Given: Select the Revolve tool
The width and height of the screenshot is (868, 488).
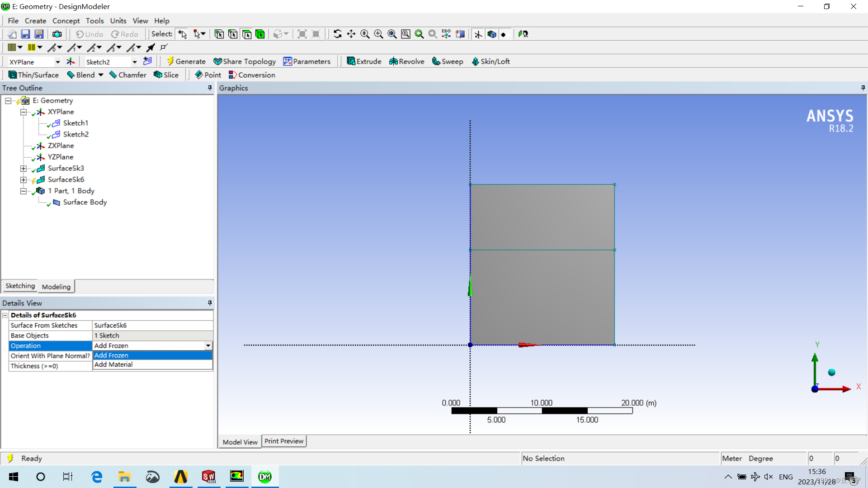Looking at the screenshot, I should [x=406, y=61].
